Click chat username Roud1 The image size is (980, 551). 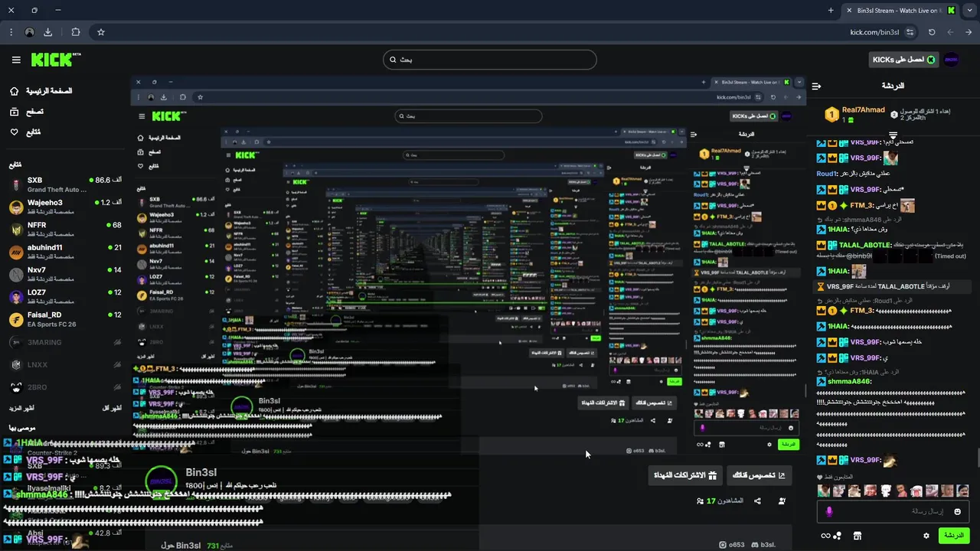(x=827, y=174)
